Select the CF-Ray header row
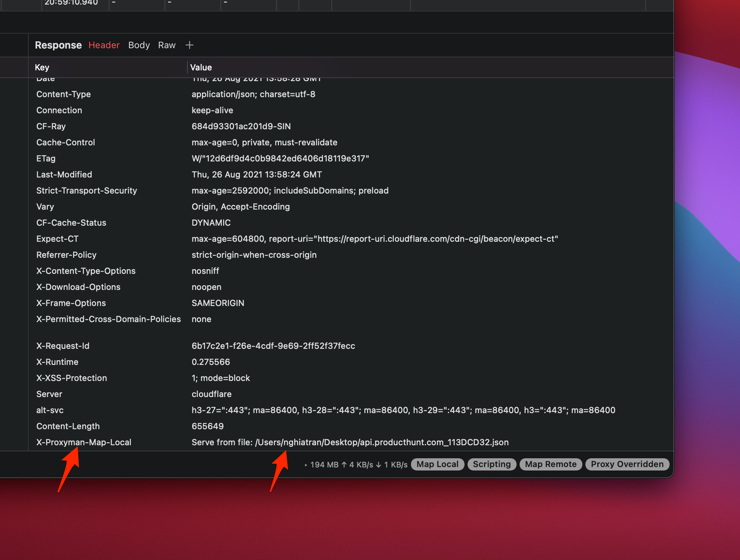 [51, 126]
